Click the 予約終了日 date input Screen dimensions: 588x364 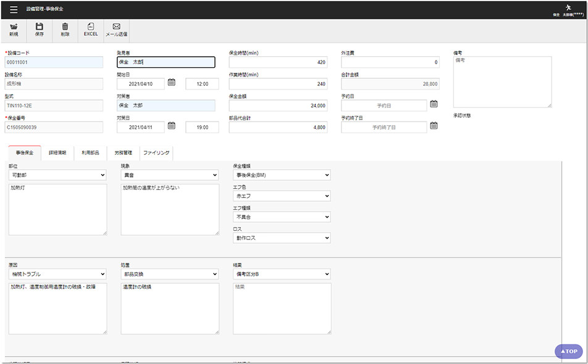tap(384, 127)
